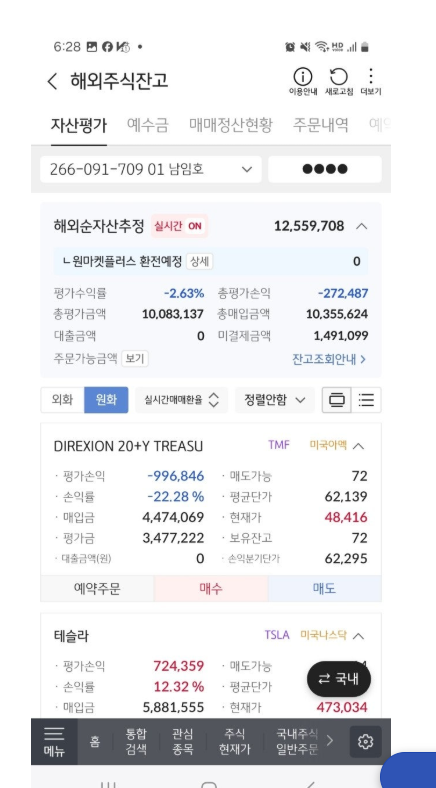This screenshot has height=788, width=436.
Task: Tap 예약주문 for DIREXION TMF
Action: point(97,588)
